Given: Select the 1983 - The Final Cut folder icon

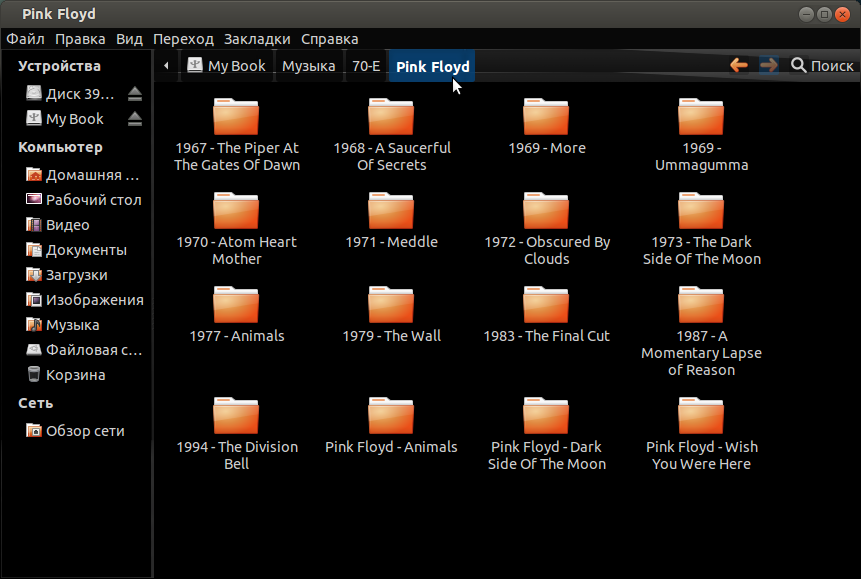Looking at the screenshot, I should (546, 304).
